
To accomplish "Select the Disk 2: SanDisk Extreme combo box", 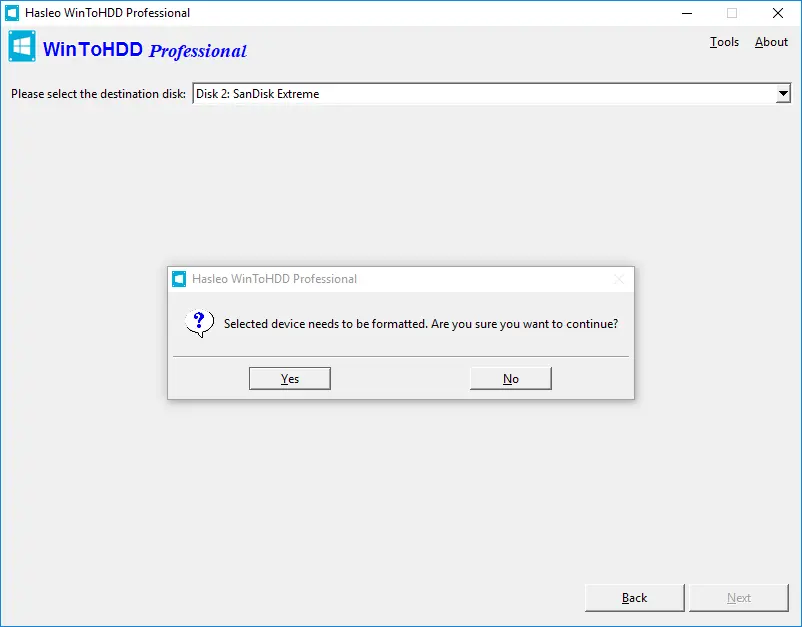I will [492, 94].
